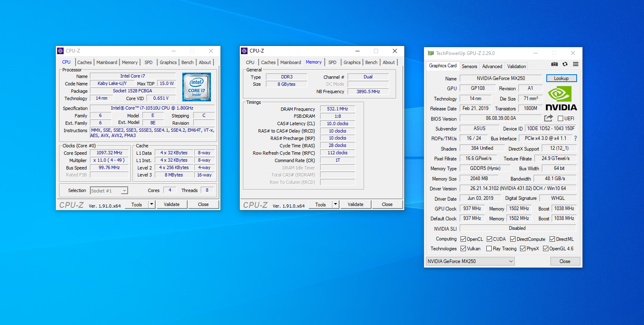Click Close button in left CPU-Z window
Viewport: 644px width, 325px height.
203,204
